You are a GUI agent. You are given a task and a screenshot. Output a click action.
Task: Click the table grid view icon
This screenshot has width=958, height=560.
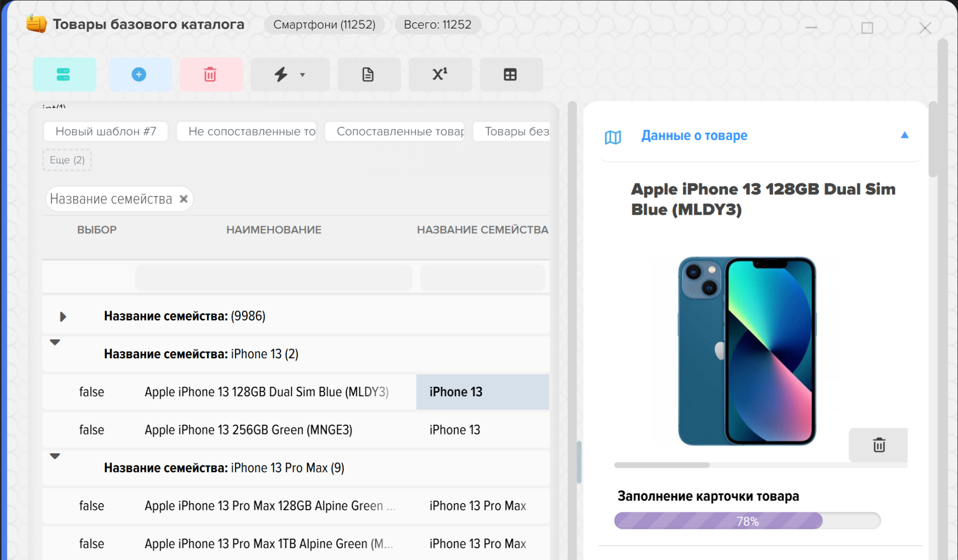pos(511,75)
